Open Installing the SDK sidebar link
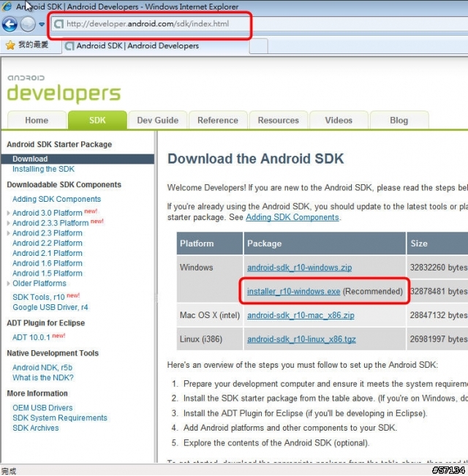This screenshot has width=468, height=476. click(43, 169)
